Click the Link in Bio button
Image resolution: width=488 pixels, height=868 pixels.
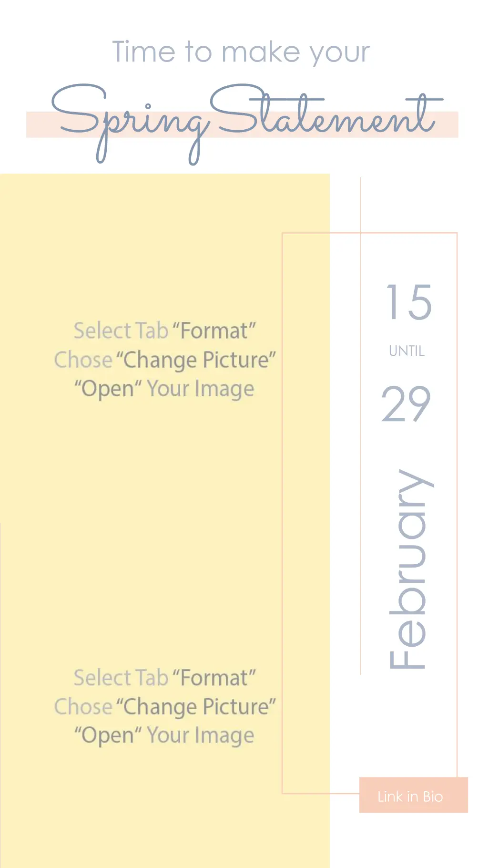(x=413, y=795)
